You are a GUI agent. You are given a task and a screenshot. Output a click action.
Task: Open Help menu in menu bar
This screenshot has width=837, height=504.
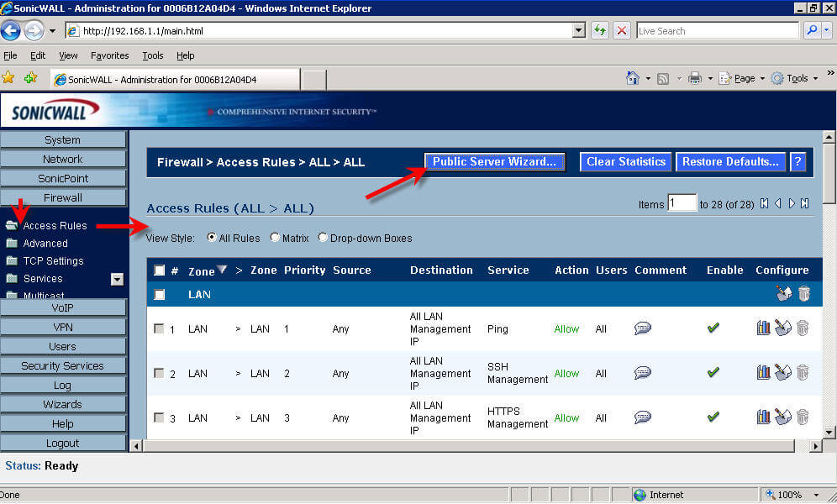[185, 55]
